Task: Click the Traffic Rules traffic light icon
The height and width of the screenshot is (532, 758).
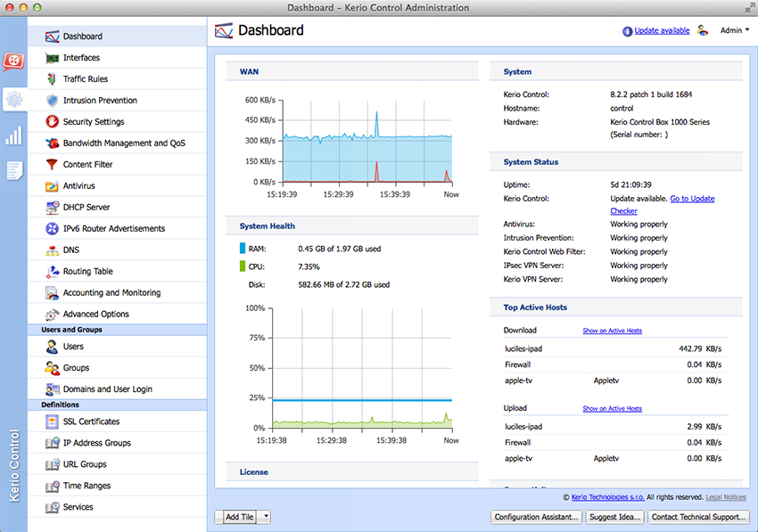Action: (52, 79)
